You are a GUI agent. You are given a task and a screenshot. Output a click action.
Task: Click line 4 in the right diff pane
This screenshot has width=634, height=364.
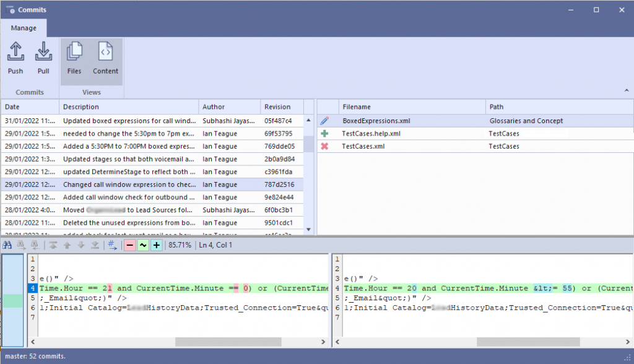[488, 288]
